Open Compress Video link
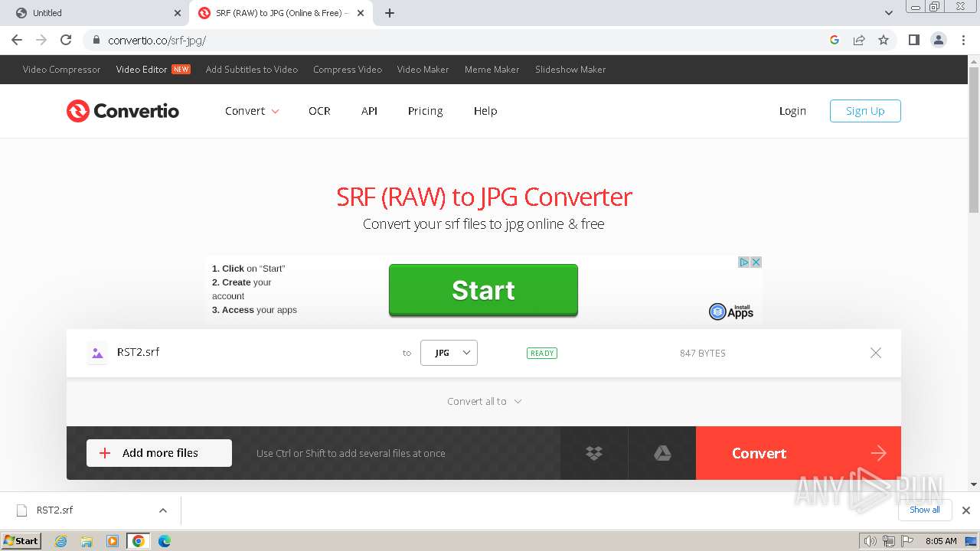980x551 pixels. coord(348,70)
